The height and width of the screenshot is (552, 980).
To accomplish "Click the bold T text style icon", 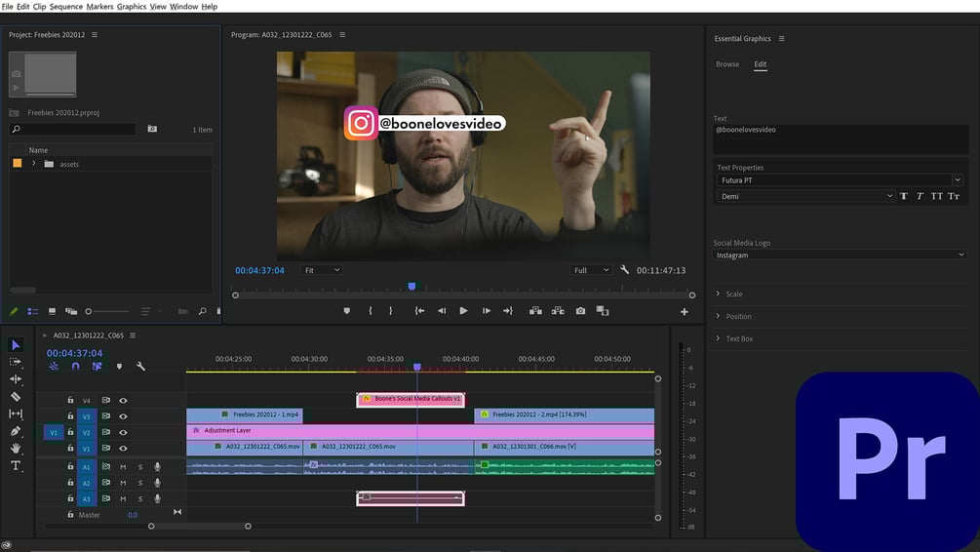I will click(x=904, y=196).
